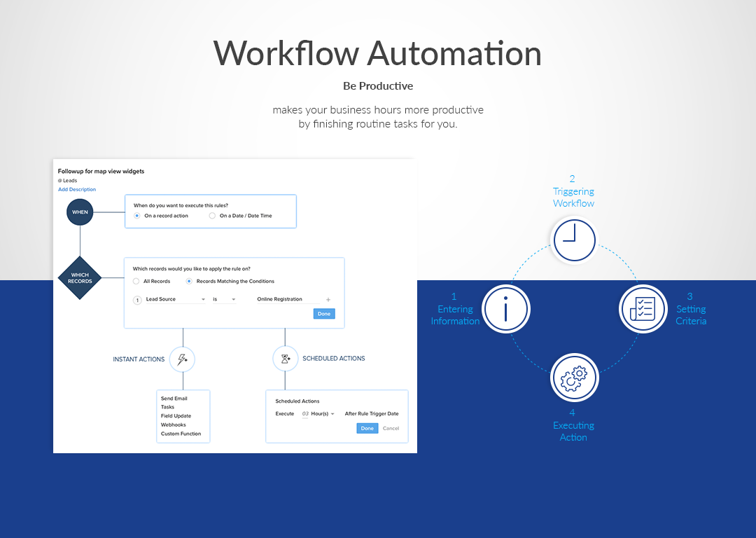Select 'Records Matching the Conditions' radio
Viewport: 756px width, 538px height.
coord(189,282)
